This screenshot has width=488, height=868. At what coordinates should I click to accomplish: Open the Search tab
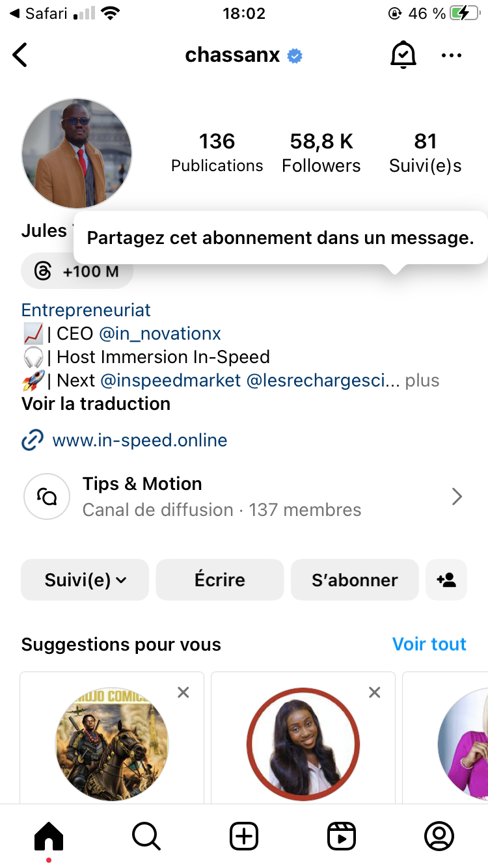coord(146,836)
